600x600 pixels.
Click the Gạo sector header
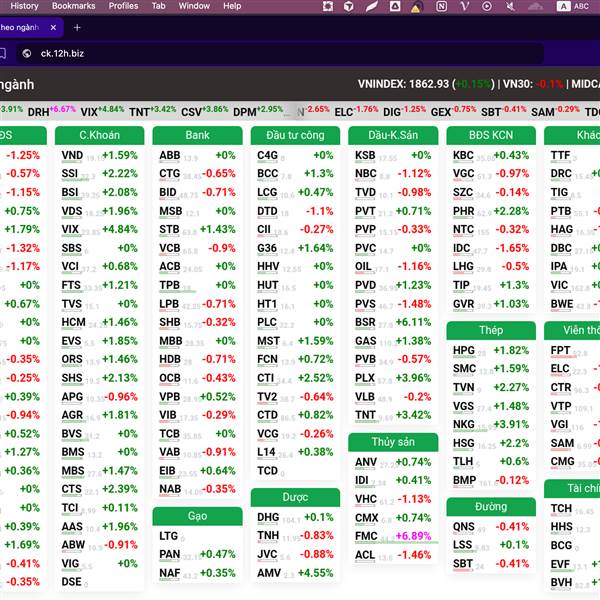(x=197, y=516)
